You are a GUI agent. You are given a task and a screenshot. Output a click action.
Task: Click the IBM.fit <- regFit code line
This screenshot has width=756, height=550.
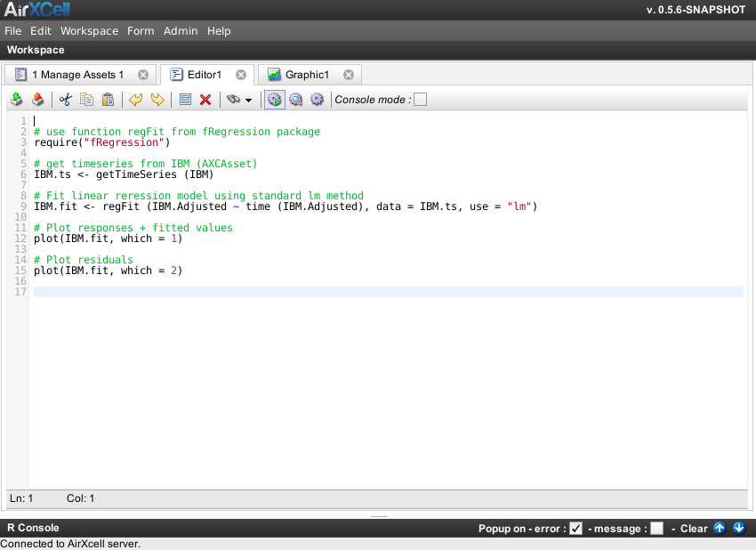coord(286,206)
